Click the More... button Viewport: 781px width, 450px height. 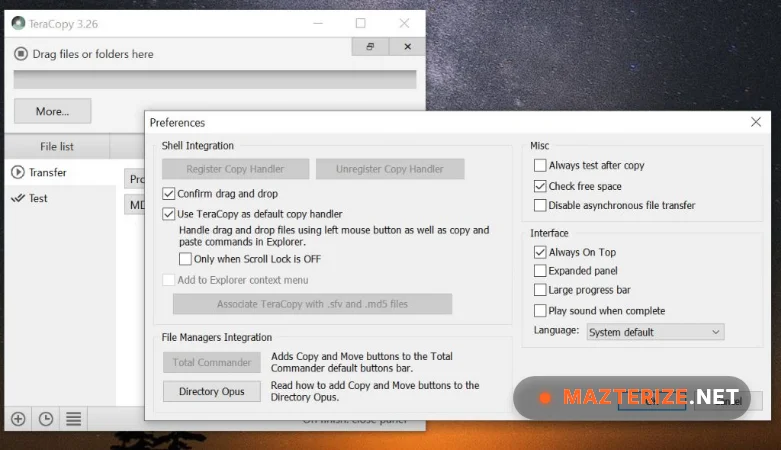(52, 111)
